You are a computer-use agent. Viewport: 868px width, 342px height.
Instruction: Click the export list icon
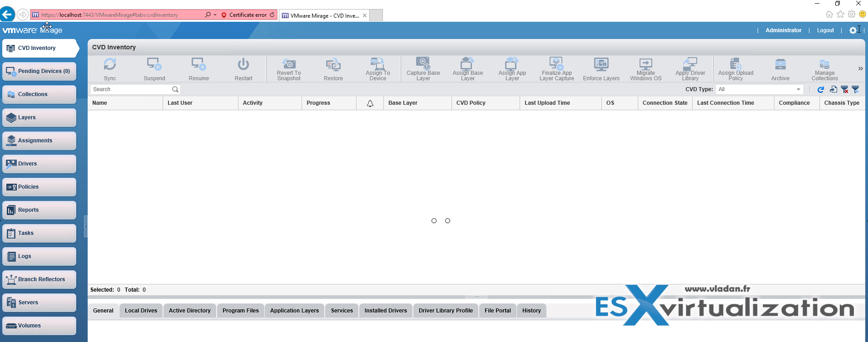point(833,89)
